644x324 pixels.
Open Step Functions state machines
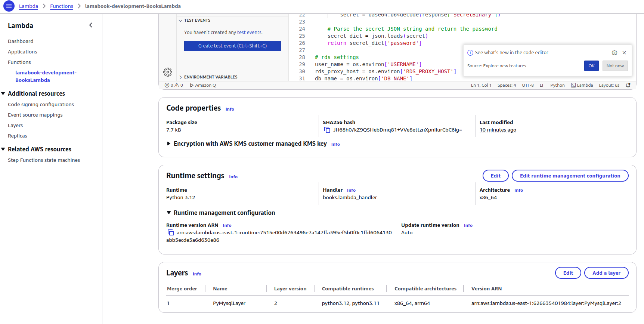click(x=44, y=160)
